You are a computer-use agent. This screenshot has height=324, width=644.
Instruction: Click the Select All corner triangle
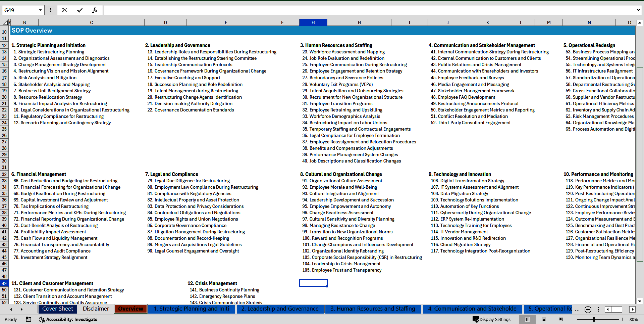click(5, 22)
